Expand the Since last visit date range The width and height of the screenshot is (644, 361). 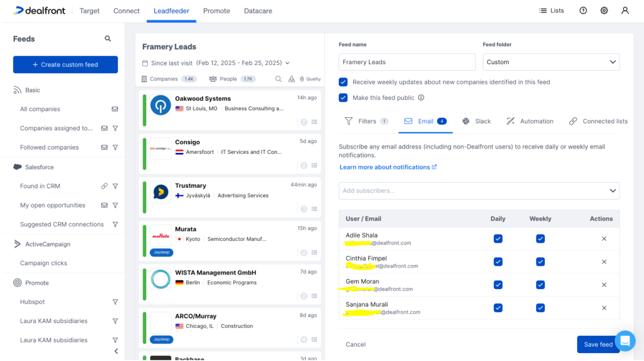[216, 63]
